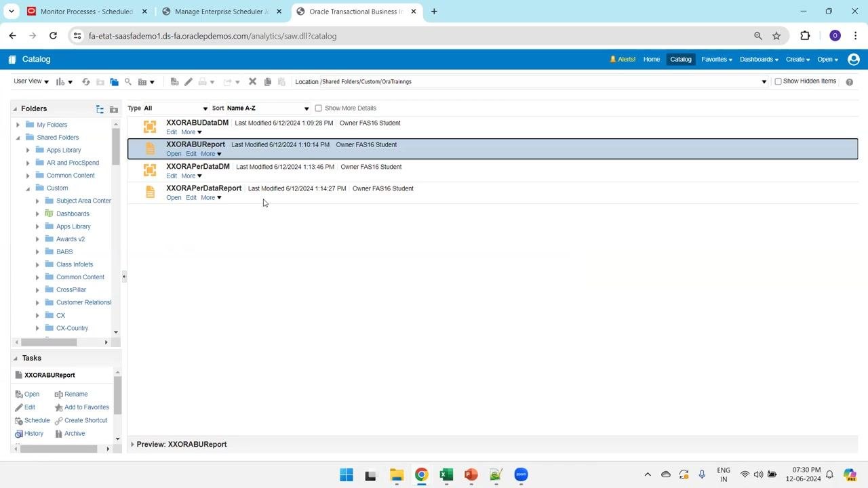
Task: Click the search magnifier icon in catalog toolbar
Action: [x=128, y=82]
